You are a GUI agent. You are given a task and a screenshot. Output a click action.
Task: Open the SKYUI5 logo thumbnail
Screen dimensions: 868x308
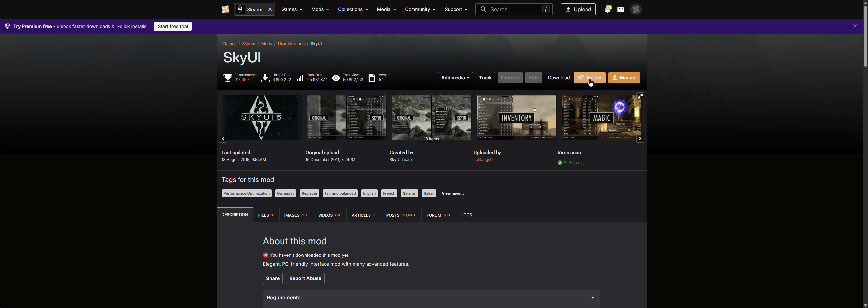(x=261, y=118)
